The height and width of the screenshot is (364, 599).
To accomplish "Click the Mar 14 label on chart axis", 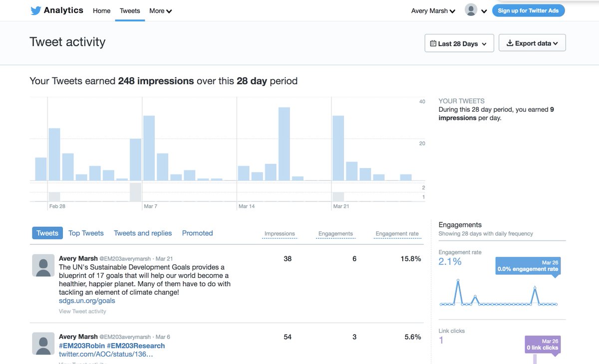I will click(247, 206).
